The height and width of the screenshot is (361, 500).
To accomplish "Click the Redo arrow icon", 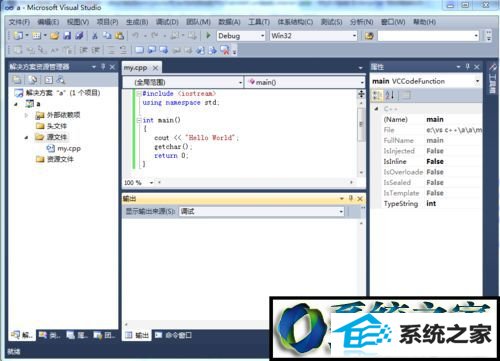I will coord(154,36).
